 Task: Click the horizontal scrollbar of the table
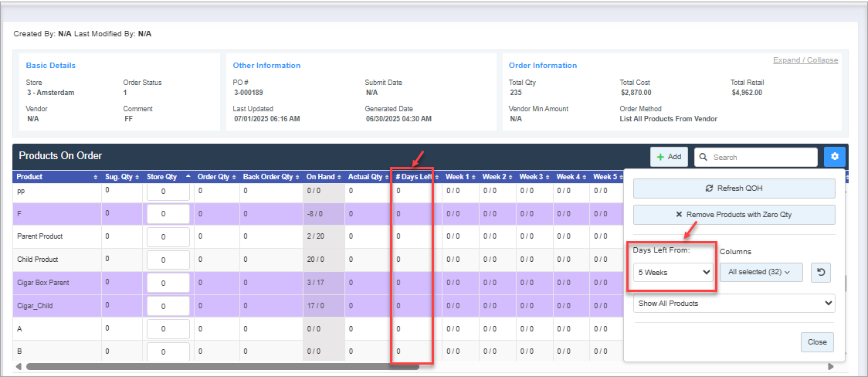222,367
